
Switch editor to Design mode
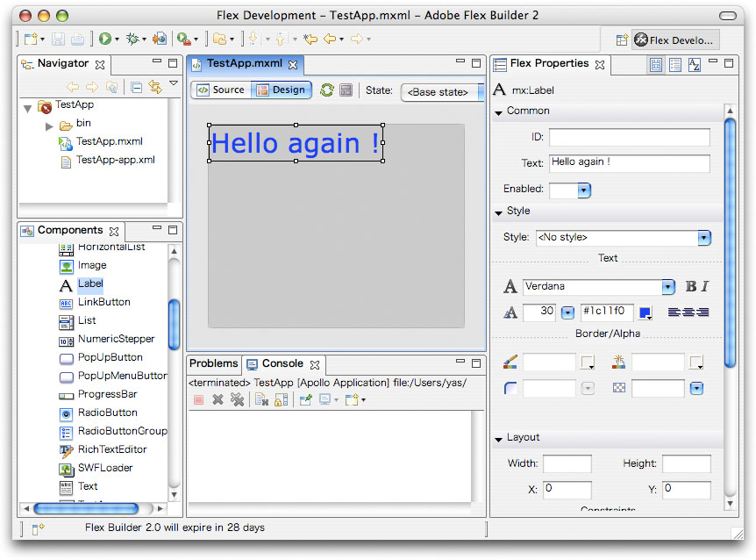pos(282,90)
